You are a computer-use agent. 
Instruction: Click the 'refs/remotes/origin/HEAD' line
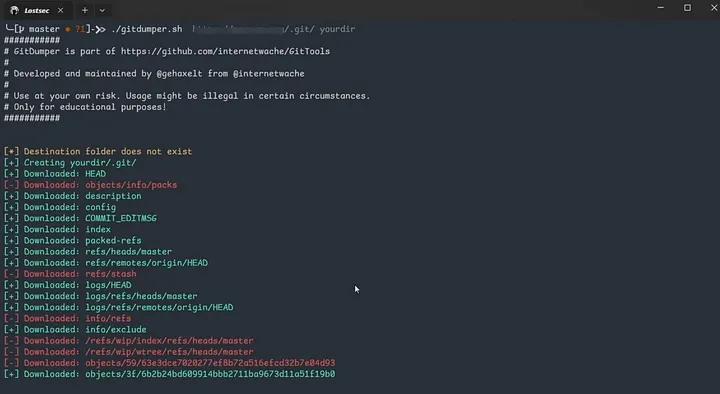click(106, 263)
